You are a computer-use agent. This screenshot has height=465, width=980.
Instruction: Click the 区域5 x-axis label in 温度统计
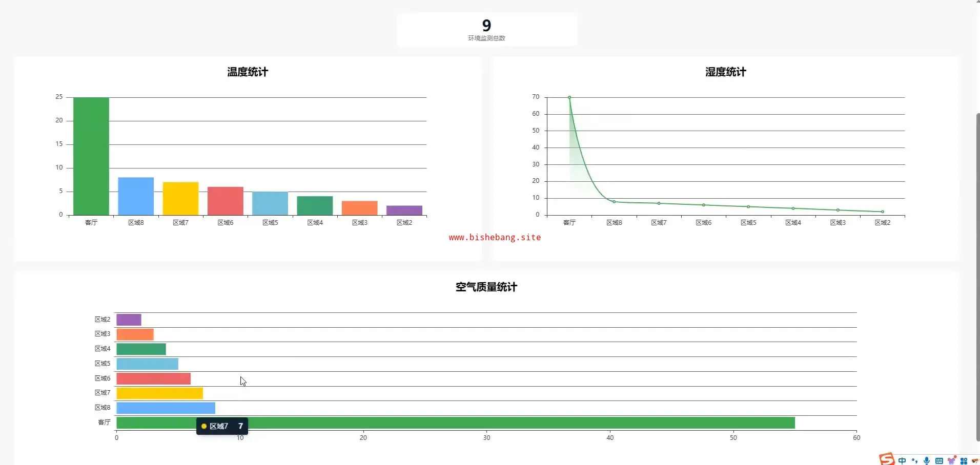point(270,223)
